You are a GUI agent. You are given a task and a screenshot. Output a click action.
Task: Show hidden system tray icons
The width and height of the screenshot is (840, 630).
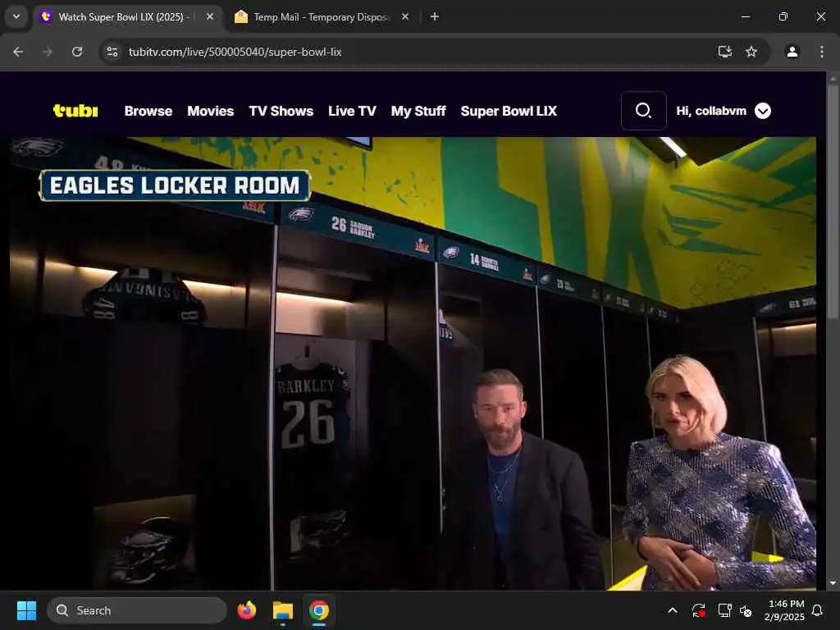coord(673,610)
